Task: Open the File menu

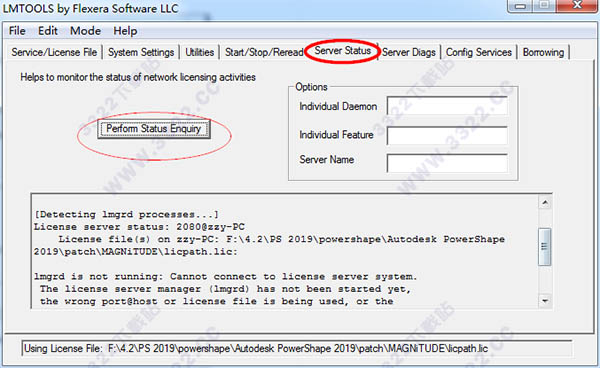Action: click(x=17, y=31)
